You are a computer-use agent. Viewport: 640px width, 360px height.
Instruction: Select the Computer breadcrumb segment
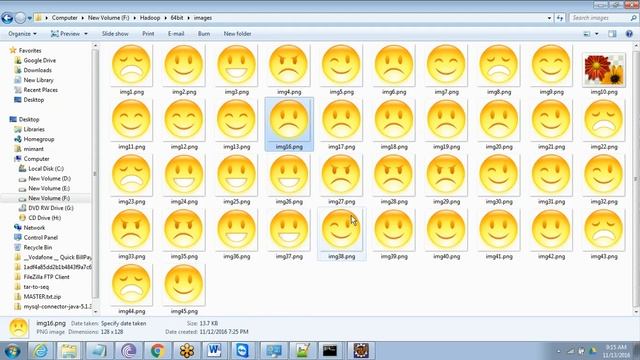(64, 18)
